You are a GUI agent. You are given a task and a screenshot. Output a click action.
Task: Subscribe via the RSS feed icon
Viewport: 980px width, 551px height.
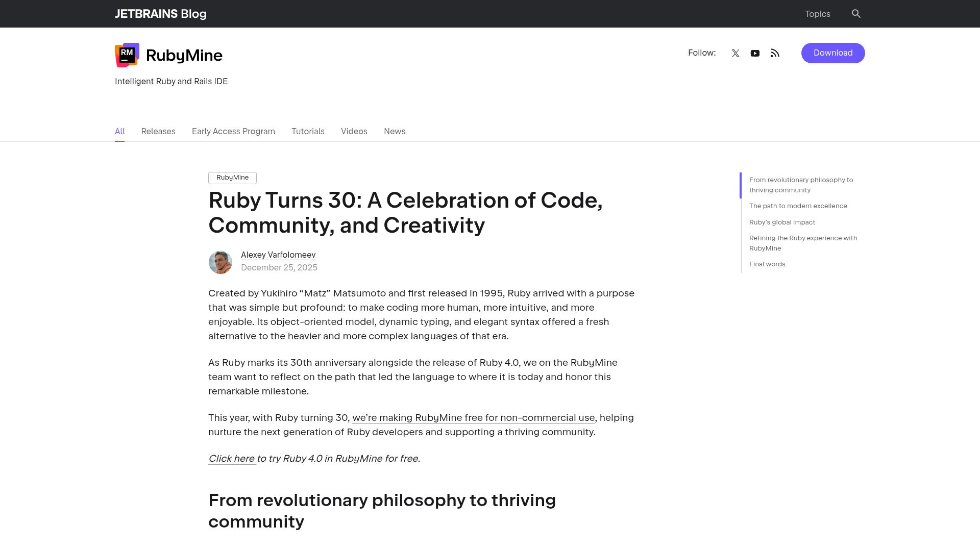tap(775, 53)
